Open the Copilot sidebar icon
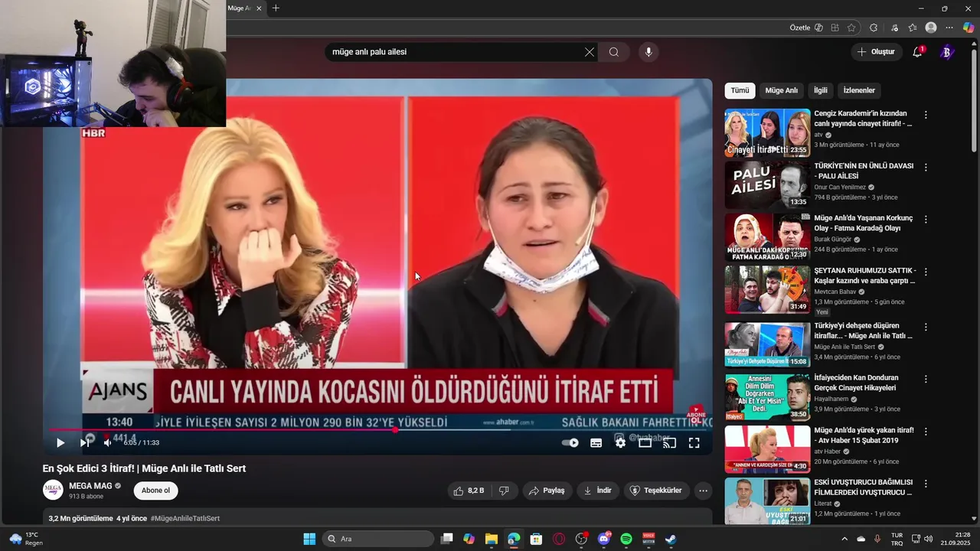The height and width of the screenshot is (551, 980). (x=969, y=28)
